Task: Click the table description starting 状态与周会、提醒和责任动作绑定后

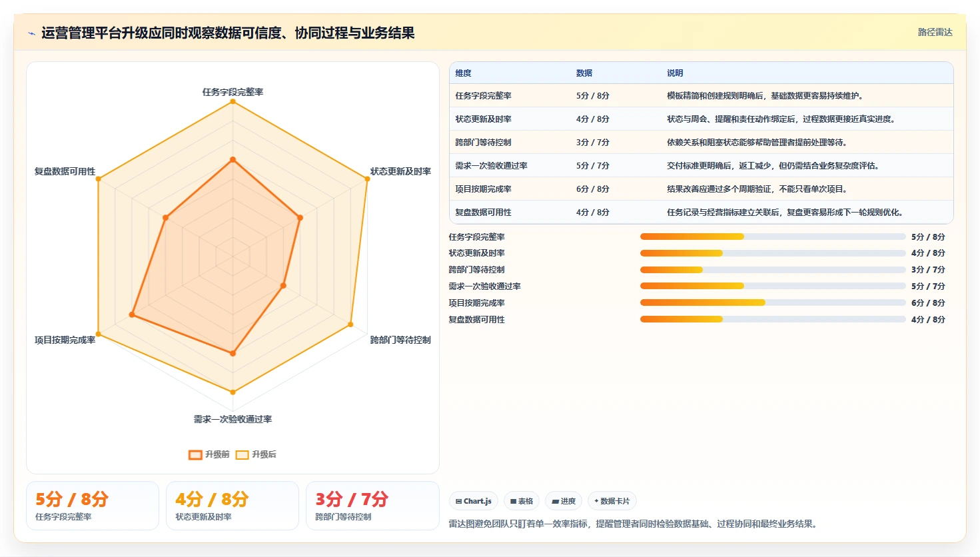Action: (x=782, y=119)
